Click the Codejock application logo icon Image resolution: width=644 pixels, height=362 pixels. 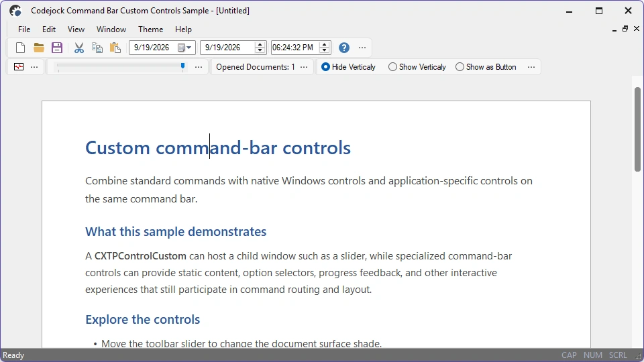pyautogui.click(x=15, y=11)
